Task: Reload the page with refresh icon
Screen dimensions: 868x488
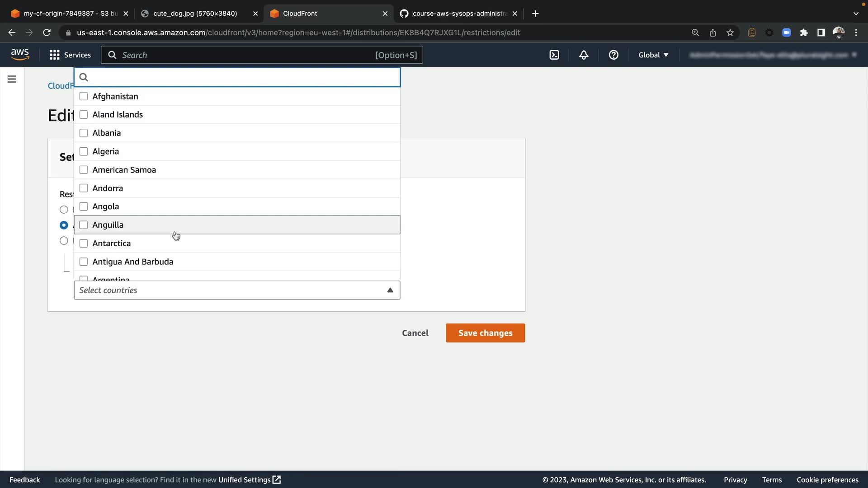Action: pos(47,33)
